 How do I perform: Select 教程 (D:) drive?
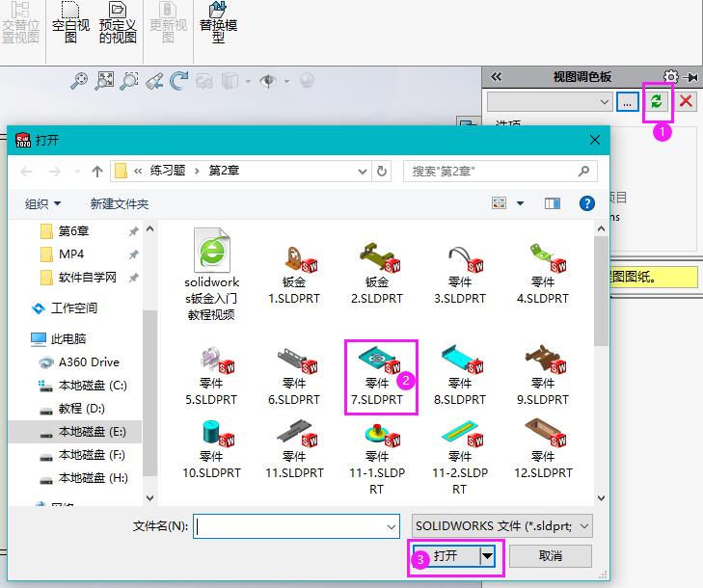[82, 409]
